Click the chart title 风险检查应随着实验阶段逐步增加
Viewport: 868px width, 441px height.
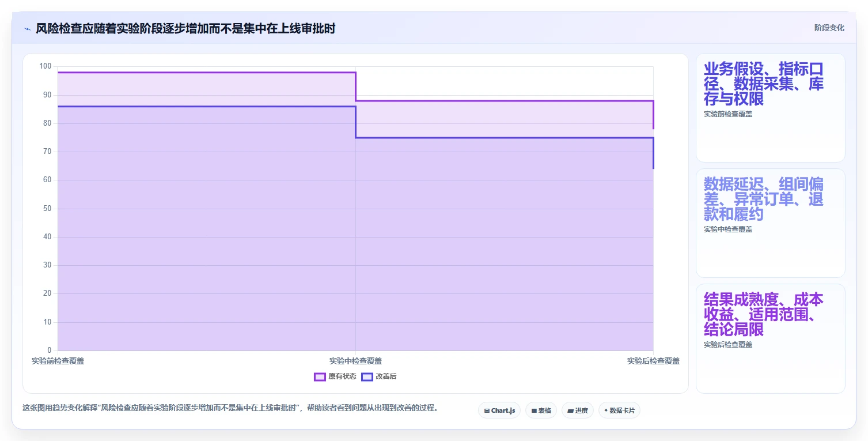tap(185, 29)
